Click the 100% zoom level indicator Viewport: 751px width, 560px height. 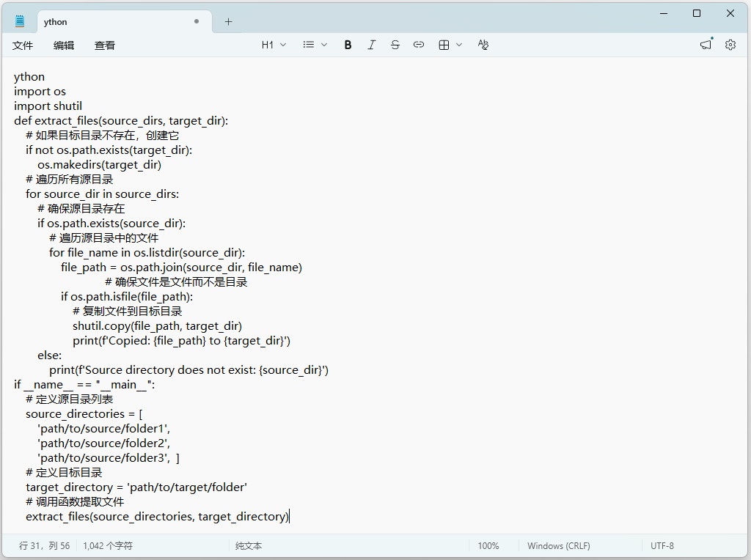(488, 546)
